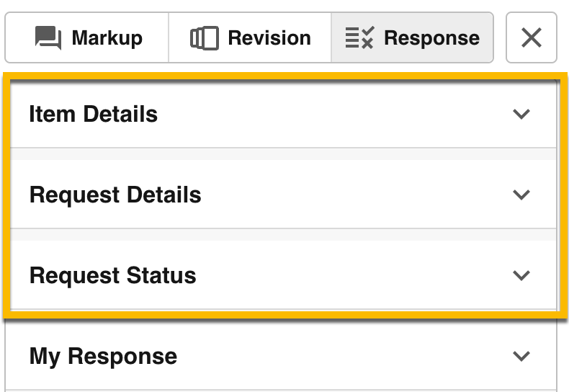The height and width of the screenshot is (392, 569).
Task: Click the Markup speech bubbles icon
Action: [x=48, y=37]
